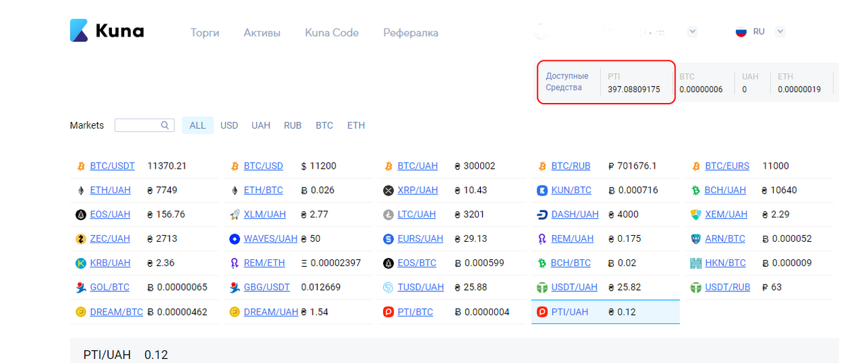Viewport: 868px width, 363px height.
Task: Click the Hacken icon beside HKN/BTC
Action: click(x=696, y=263)
